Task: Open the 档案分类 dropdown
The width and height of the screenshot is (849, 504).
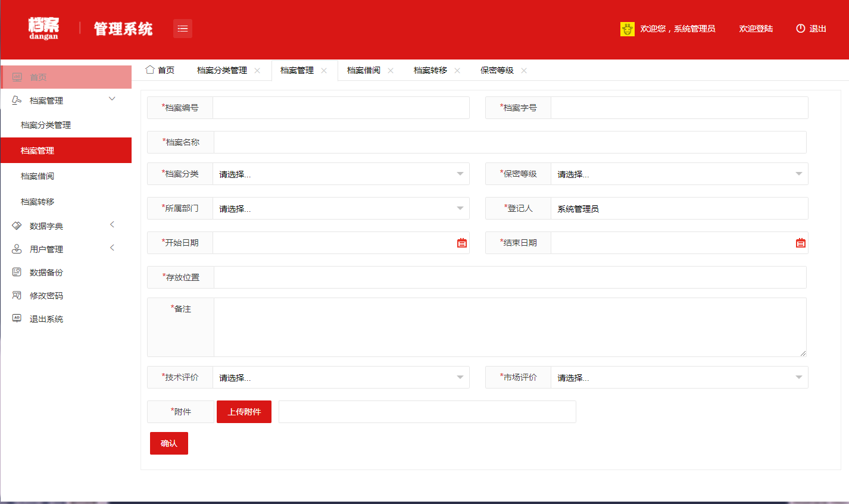Action: tap(341, 174)
